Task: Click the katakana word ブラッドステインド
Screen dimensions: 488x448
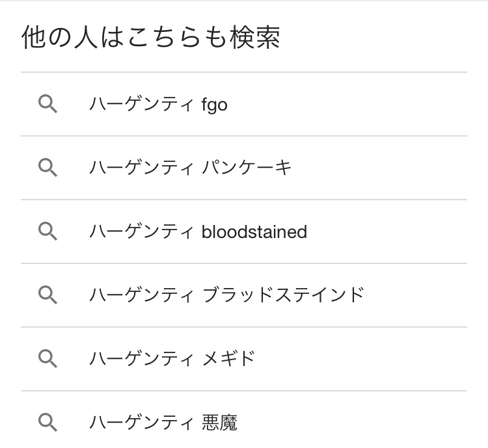Action: [283, 295]
